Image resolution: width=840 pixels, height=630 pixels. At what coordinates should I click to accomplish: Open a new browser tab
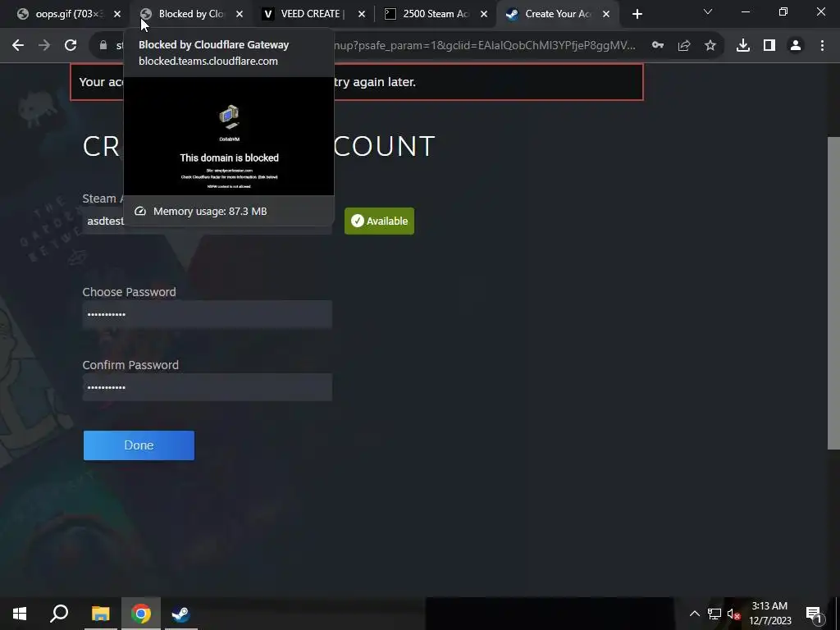click(x=637, y=15)
